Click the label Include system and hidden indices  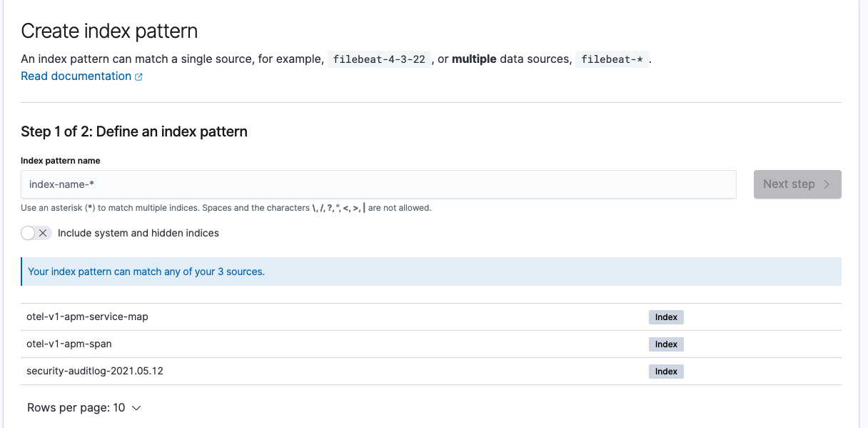click(x=138, y=233)
